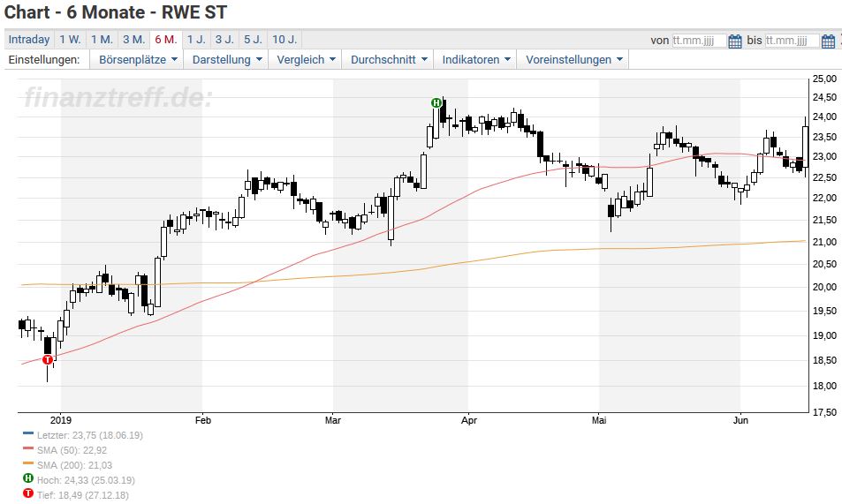Click the '21,00' price axis label
This screenshot has width=842, height=504.
(x=824, y=242)
